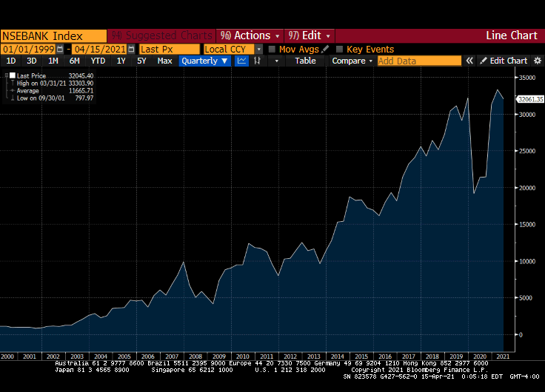The width and height of the screenshot is (545, 392).
Task: Click the Mov Avgs pencil edit icon
Action: 325,49
